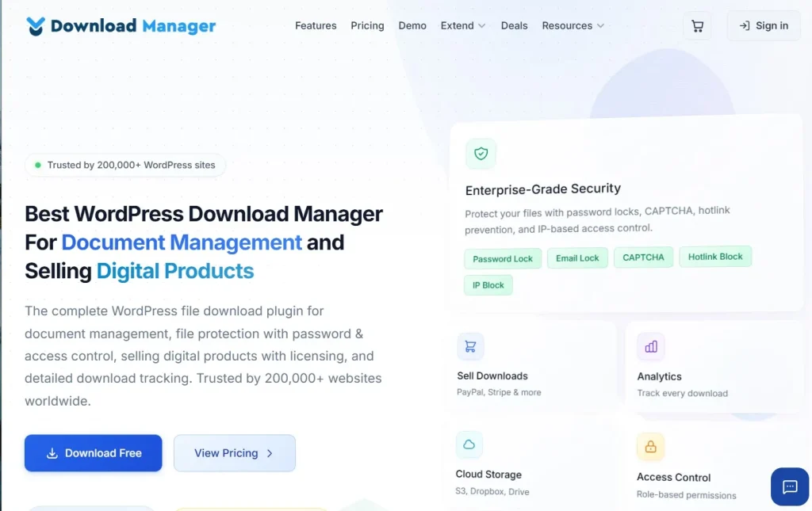Click the Track every download text
The height and width of the screenshot is (511, 812).
tap(682, 393)
